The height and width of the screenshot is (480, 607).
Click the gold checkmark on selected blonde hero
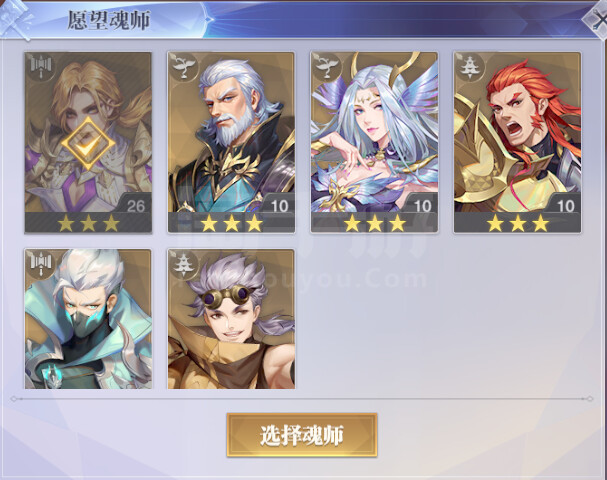(x=88, y=143)
